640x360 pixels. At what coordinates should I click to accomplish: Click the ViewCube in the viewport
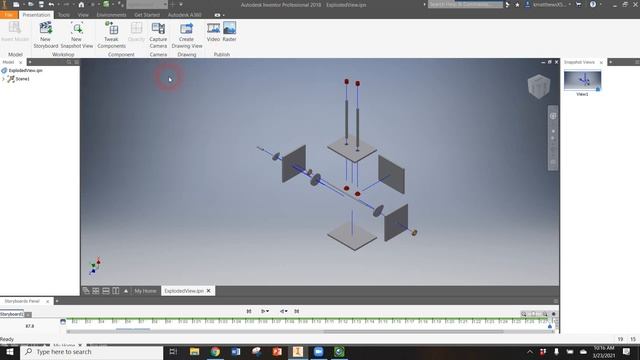coord(539,86)
